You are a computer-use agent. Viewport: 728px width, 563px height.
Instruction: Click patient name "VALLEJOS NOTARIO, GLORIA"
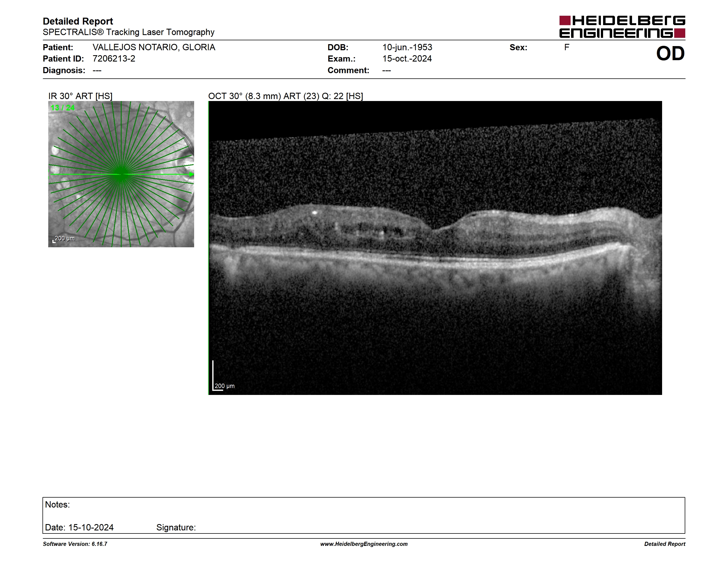tap(154, 47)
